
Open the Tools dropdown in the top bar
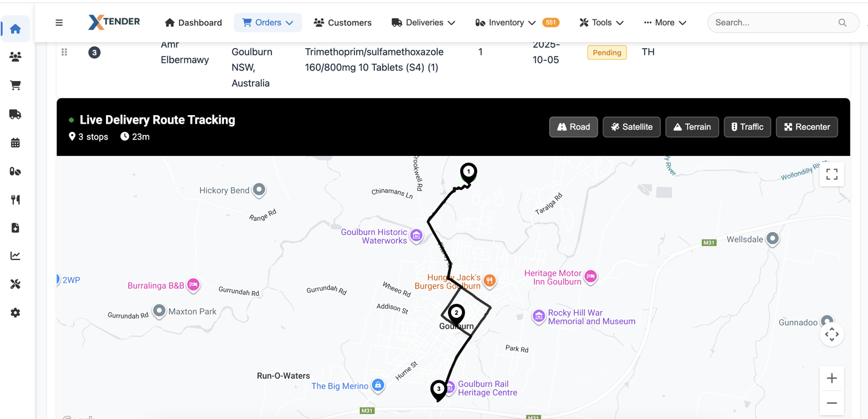click(601, 23)
